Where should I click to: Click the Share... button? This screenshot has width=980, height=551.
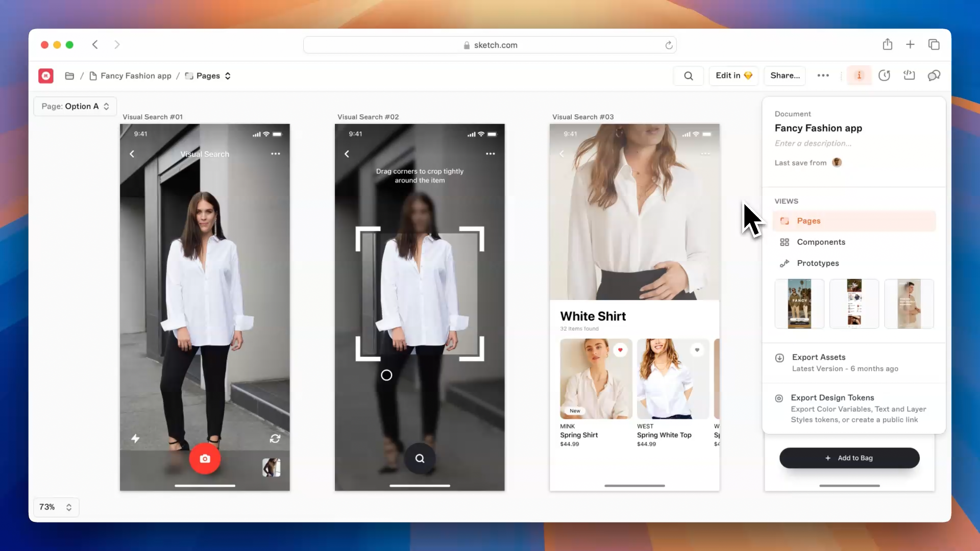point(785,76)
